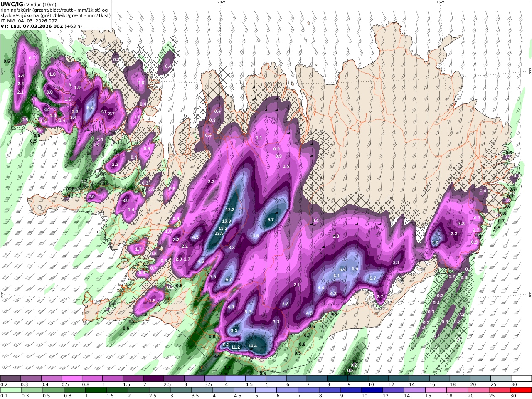Select the bright magenta 0.5 swatch in snow legend
The width and height of the screenshot is (532, 399).
[x=71, y=379]
